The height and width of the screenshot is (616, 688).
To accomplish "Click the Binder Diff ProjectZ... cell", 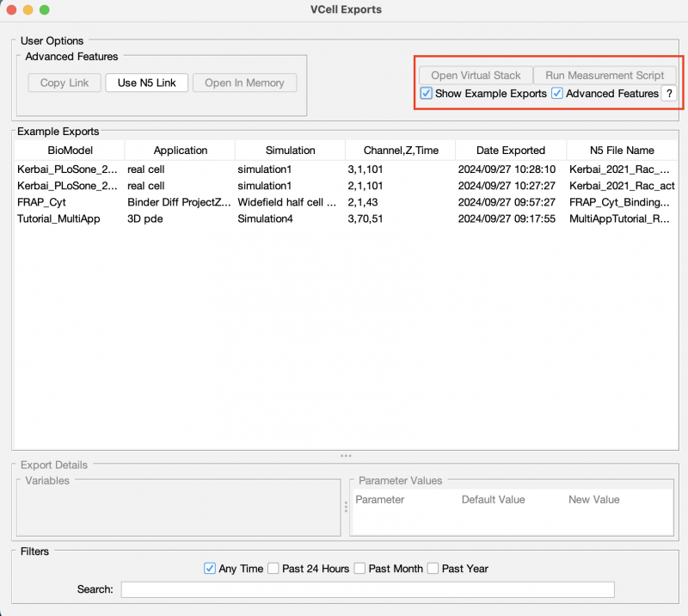I will (179, 202).
